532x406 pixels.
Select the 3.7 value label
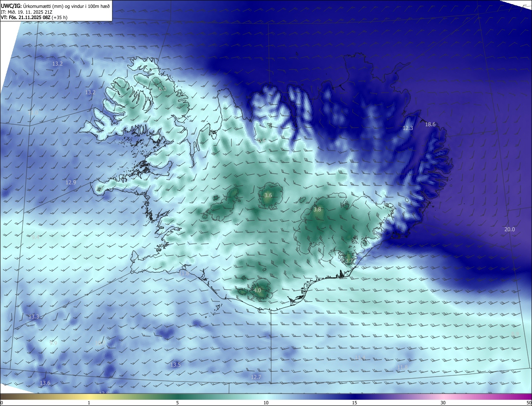pyautogui.click(x=348, y=261)
